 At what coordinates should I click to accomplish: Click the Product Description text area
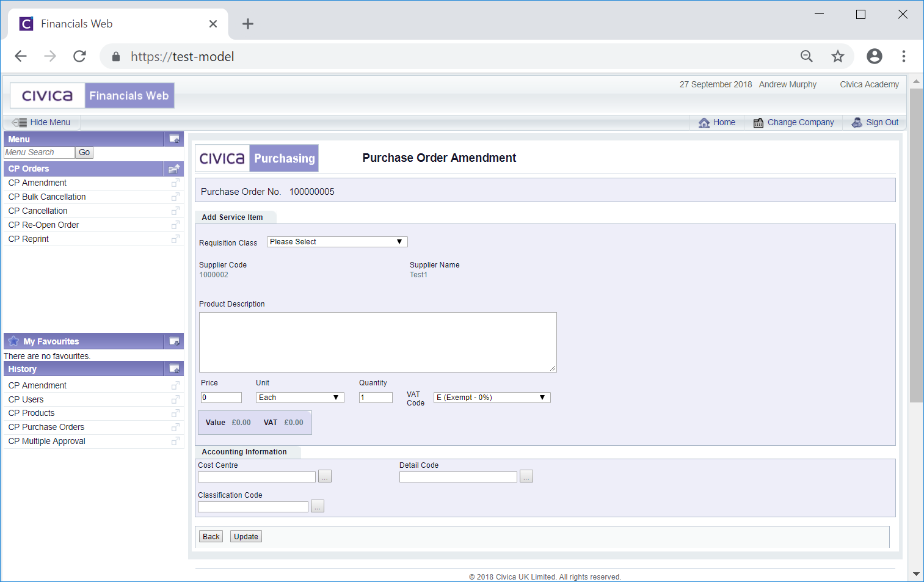point(378,343)
